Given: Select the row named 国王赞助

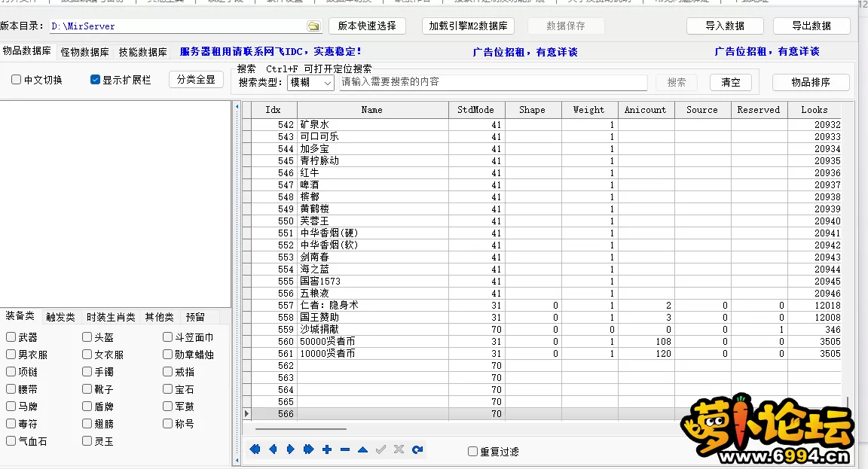Looking at the screenshot, I should [542, 318].
